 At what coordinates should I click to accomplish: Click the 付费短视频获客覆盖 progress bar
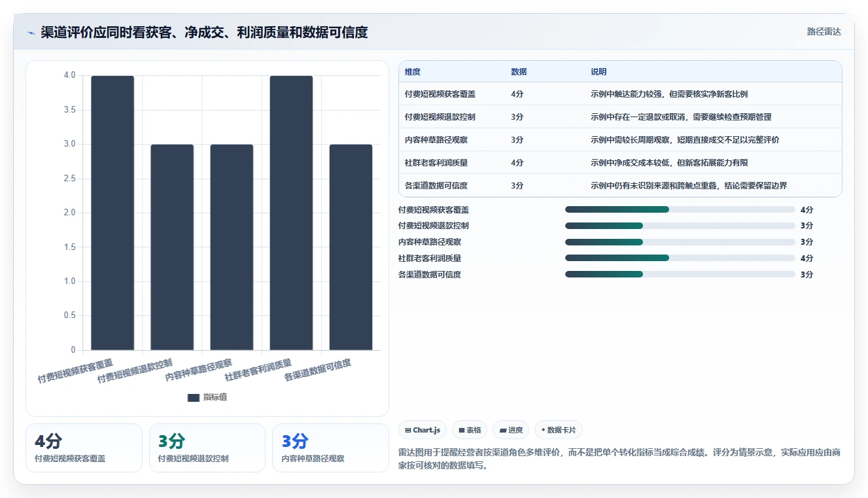point(680,209)
